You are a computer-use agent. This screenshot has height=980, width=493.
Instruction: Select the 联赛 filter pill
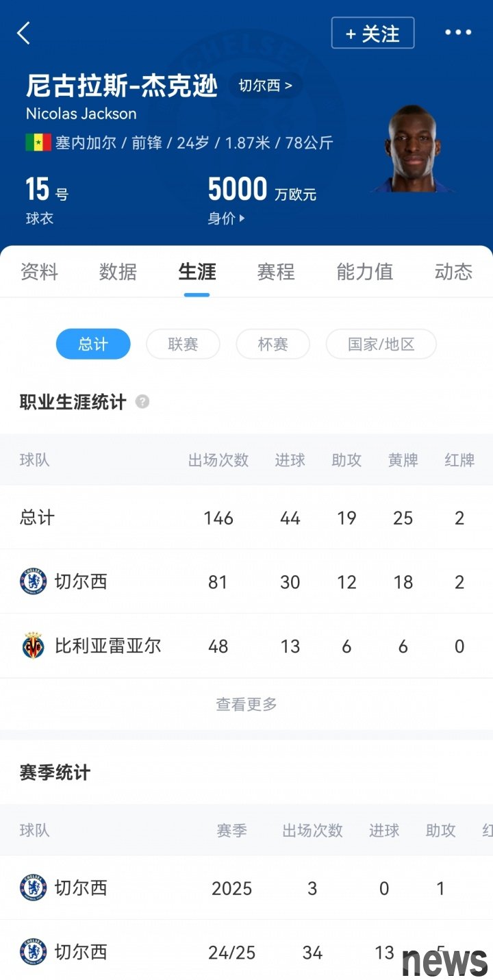click(x=183, y=344)
